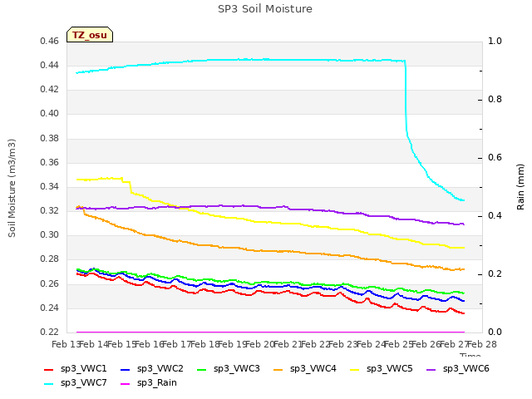Select the sp3_VWC2 legend label
This screenshot has height=399, width=532.
(160, 369)
